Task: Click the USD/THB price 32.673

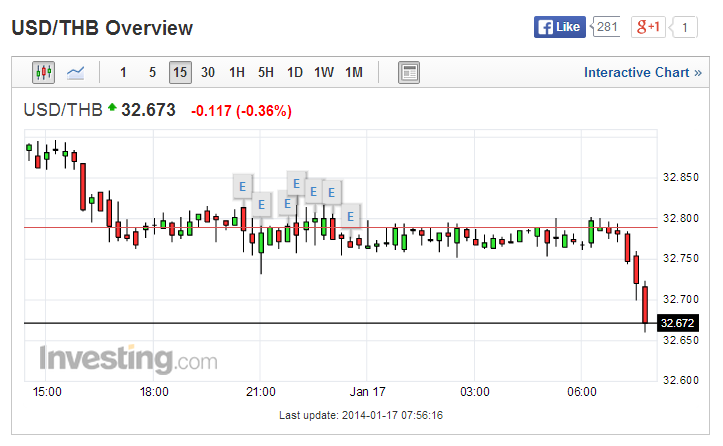Action: [148, 110]
